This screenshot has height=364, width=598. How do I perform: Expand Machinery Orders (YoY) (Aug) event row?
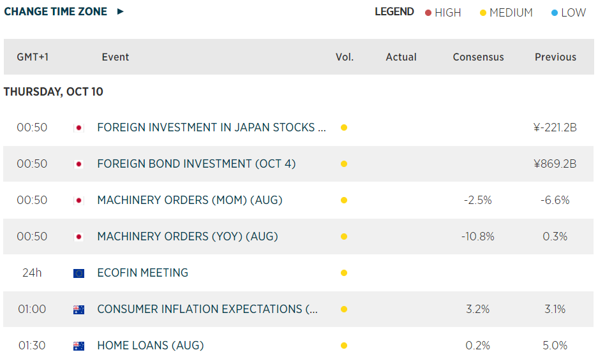[188, 237]
